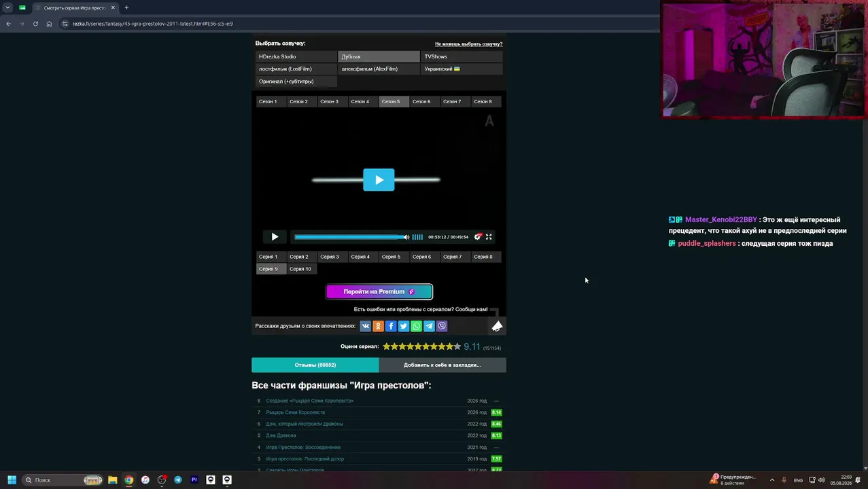The height and width of the screenshot is (489, 868).
Task: Share via Telegram icon under player
Action: pos(429,326)
